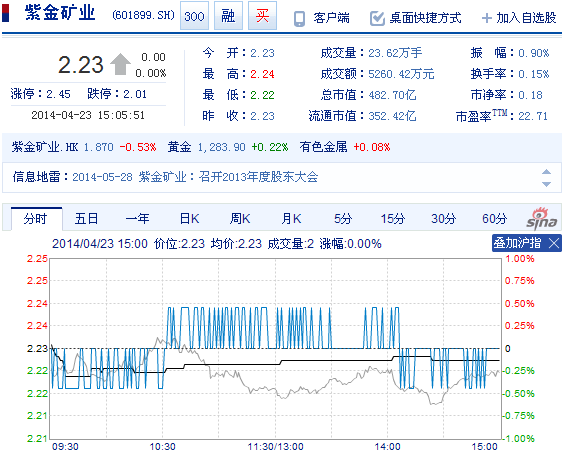The width and height of the screenshot is (562, 453).
Task: Click the 成交量 value 23.62万手
Action: point(395,53)
